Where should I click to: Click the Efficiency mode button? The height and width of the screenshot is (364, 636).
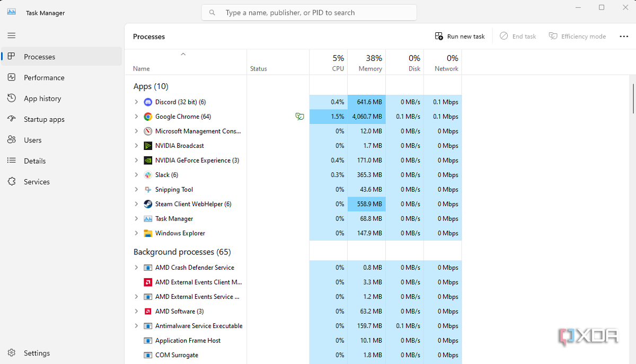tap(577, 36)
